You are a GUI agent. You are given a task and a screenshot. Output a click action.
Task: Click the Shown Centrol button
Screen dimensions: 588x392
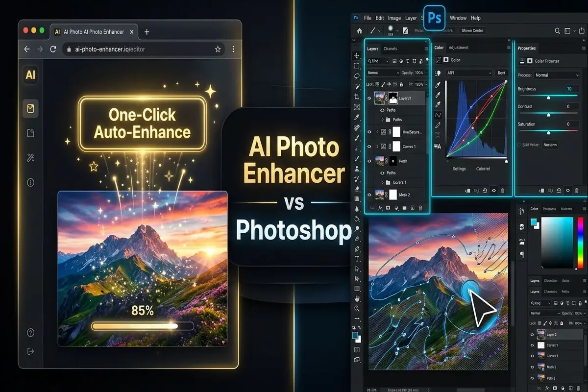tap(472, 30)
